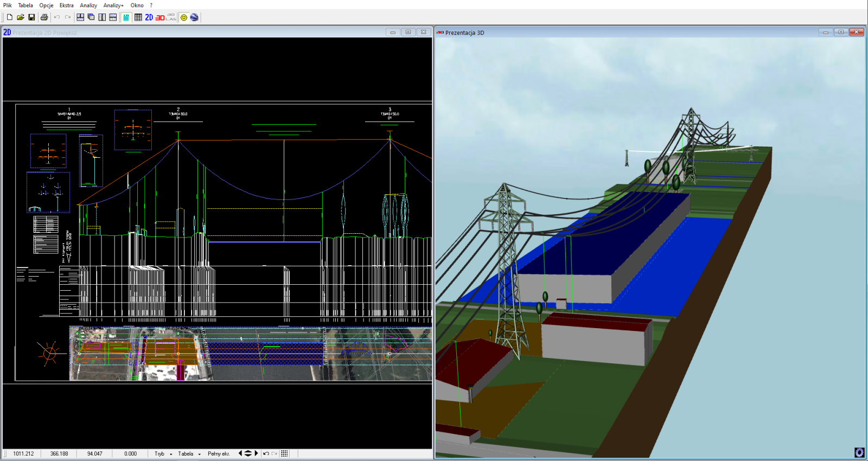Open the blue 2D presentation view
The width and height of the screenshot is (868, 461).
[149, 17]
